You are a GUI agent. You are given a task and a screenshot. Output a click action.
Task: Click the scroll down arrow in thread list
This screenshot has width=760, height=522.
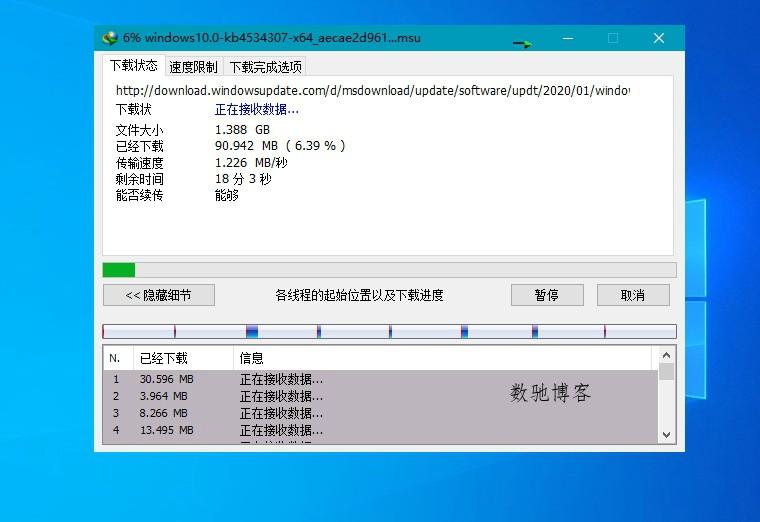point(666,435)
